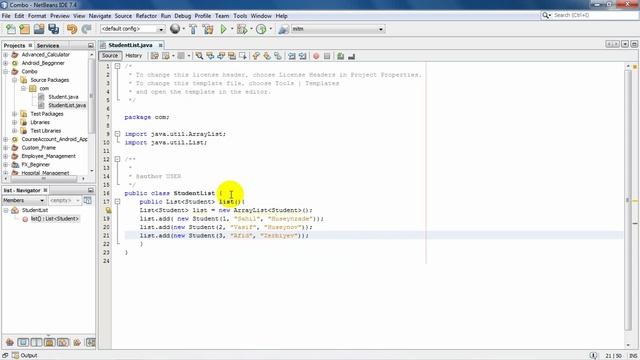Toggle Show Inherited Members in Navigator
The image size is (640, 360).
(x=10, y=342)
